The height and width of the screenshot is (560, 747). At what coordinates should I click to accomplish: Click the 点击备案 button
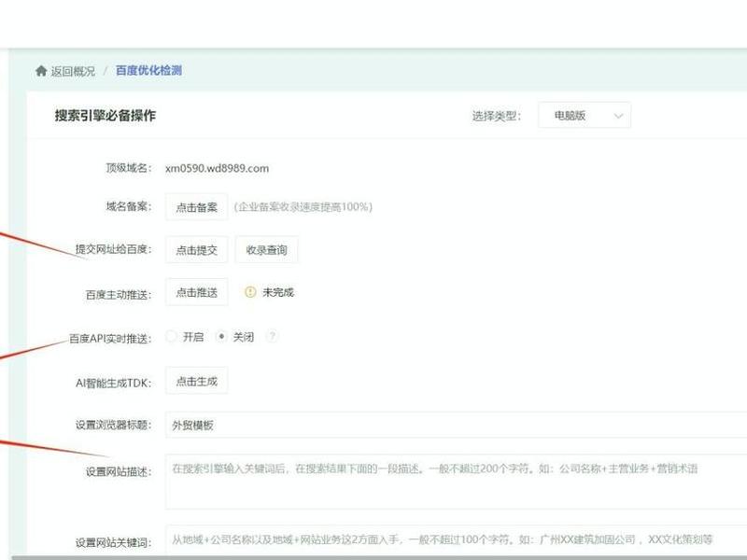(x=196, y=207)
